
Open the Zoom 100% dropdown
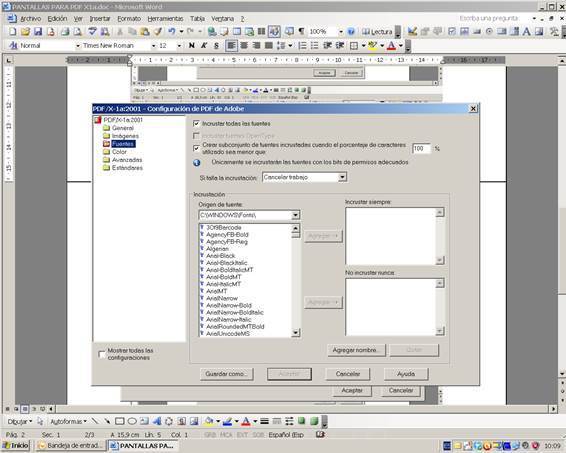click(x=340, y=32)
